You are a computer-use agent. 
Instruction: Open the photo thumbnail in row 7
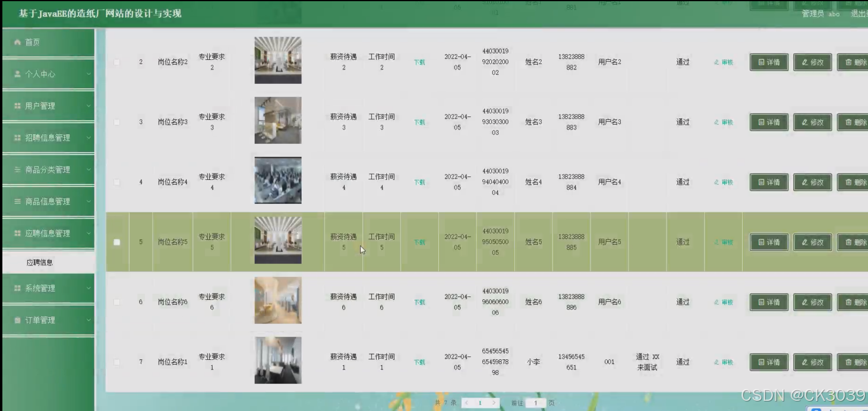pyautogui.click(x=278, y=361)
